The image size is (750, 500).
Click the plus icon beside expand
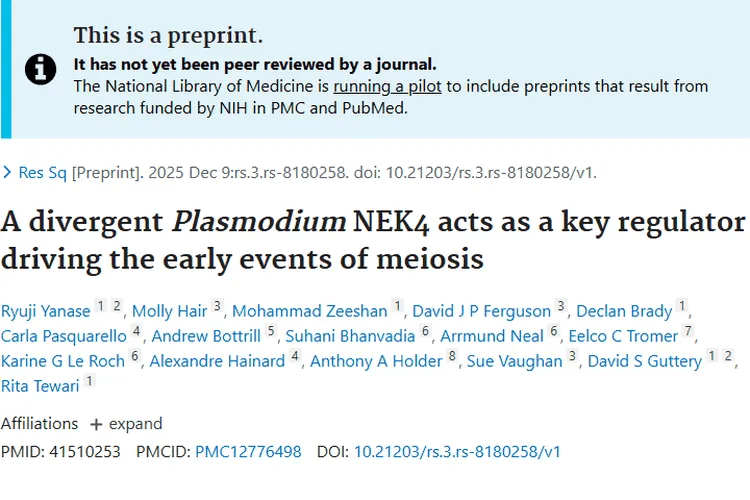coord(96,424)
